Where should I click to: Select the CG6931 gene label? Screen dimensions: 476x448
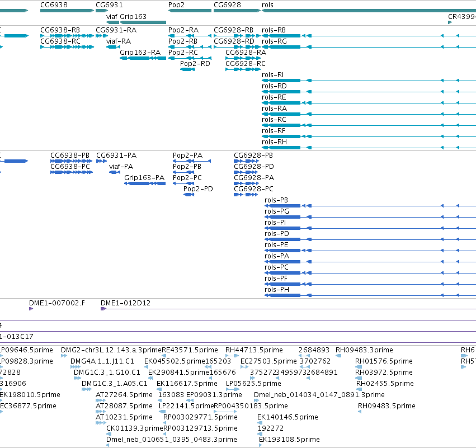(109, 5)
